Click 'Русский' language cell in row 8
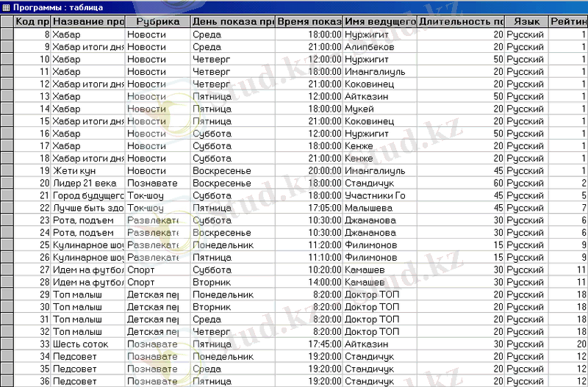 pyautogui.click(x=526, y=35)
